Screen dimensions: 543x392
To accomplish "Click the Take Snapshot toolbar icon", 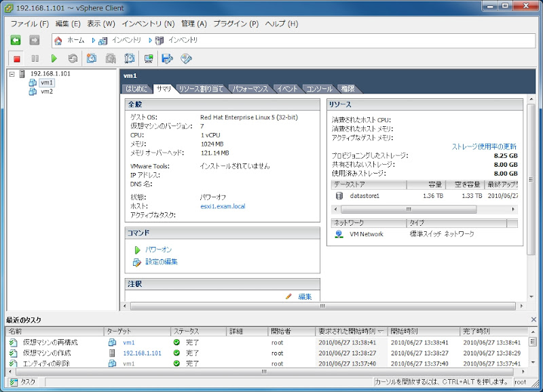I will point(92,58).
